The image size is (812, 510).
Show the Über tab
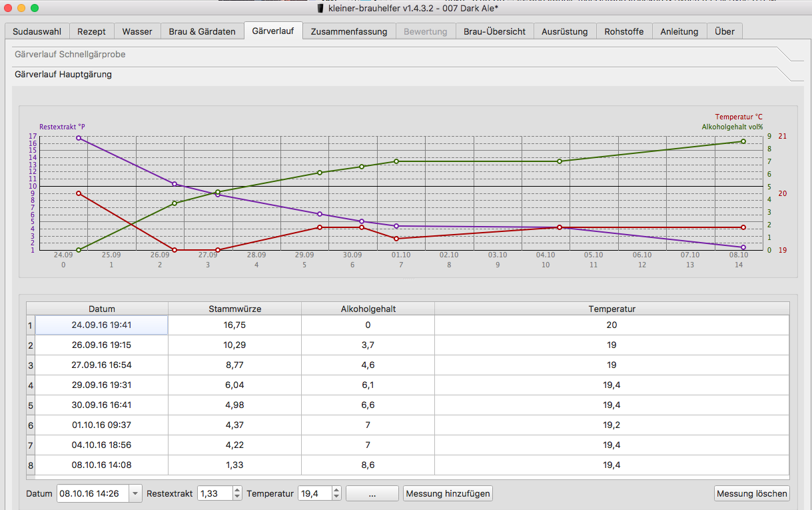[x=724, y=31]
